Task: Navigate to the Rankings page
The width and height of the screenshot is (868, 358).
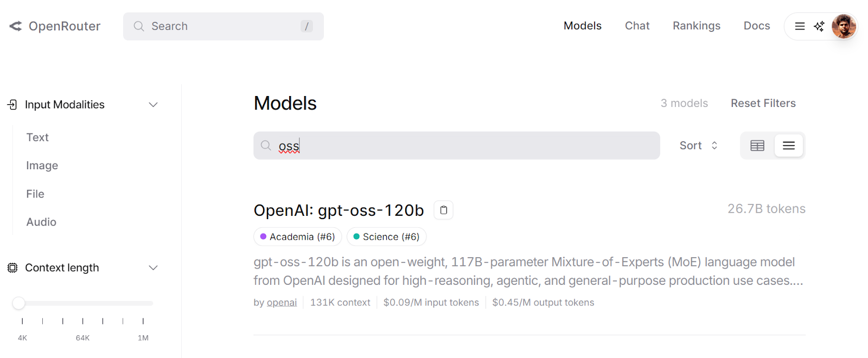Action: click(x=696, y=25)
